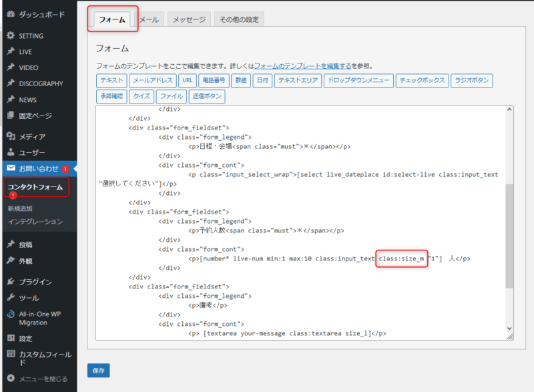
Task: Click the プラグイン plugin icon
Action: point(11,282)
